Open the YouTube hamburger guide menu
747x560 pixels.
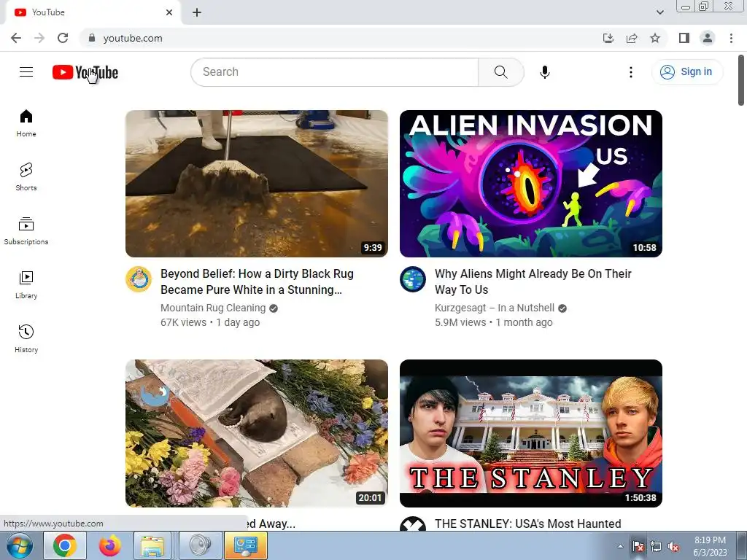(x=26, y=72)
